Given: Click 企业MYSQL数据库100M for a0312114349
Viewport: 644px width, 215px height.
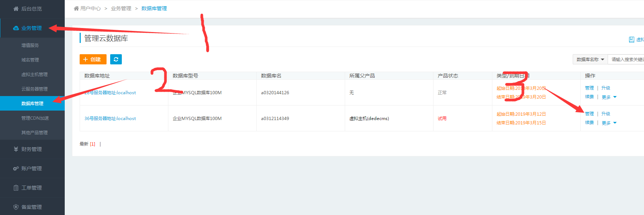Looking at the screenshot, I should coord(197,119).
